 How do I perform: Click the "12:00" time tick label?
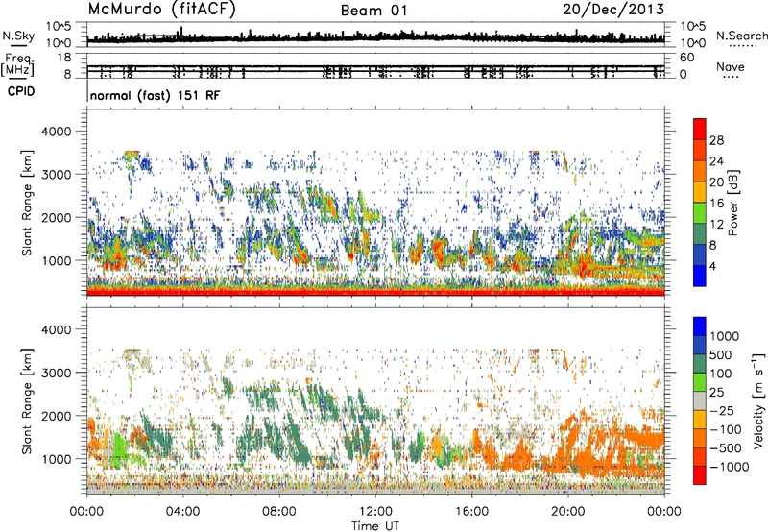click(375, 512)
